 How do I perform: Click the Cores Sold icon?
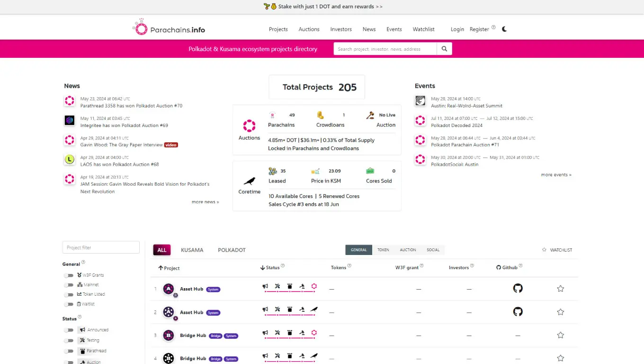(370, 171)
